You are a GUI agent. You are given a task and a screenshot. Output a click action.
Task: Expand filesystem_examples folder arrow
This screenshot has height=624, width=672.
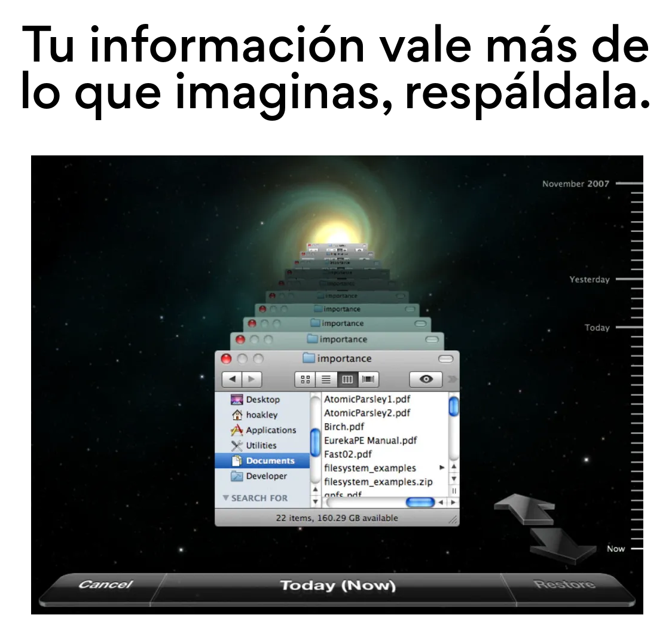coord(441,467)
